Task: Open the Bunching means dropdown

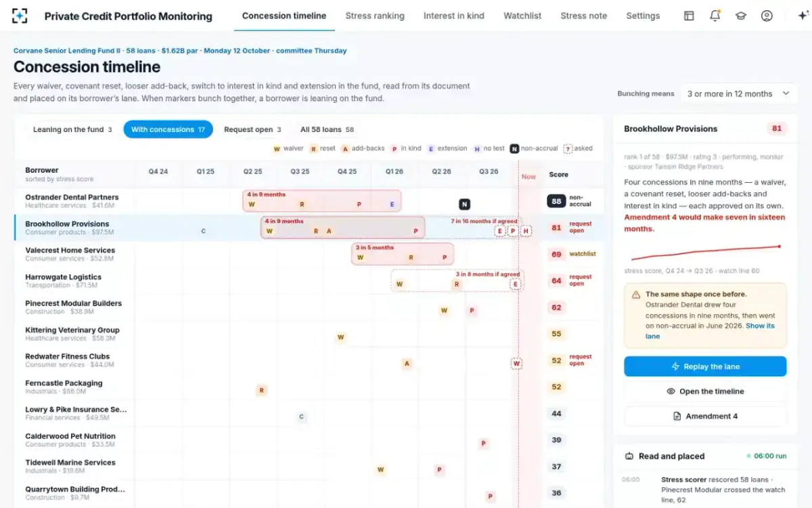Action: tap(738, 93)
